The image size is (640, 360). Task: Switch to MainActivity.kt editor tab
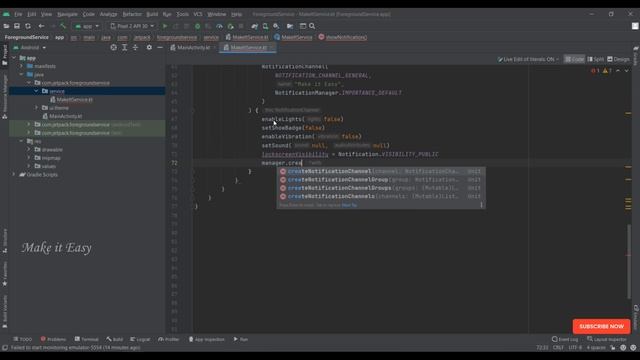(193, 48)
